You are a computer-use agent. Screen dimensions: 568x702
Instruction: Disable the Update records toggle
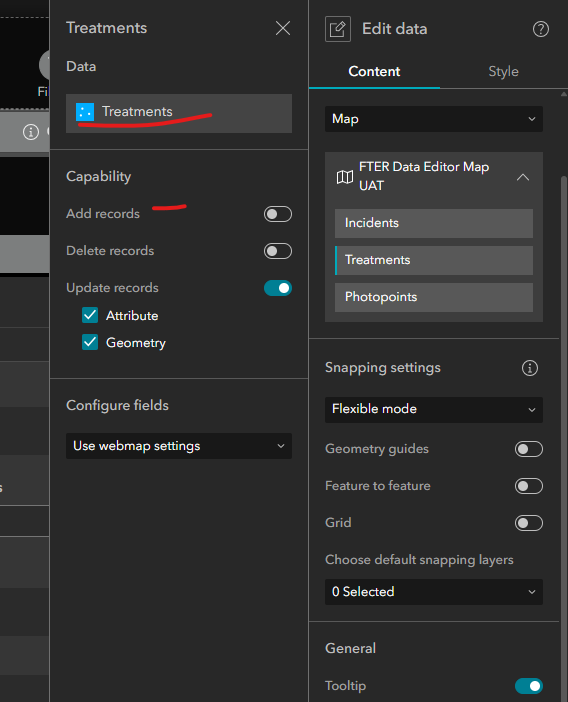tap(278, 288)
